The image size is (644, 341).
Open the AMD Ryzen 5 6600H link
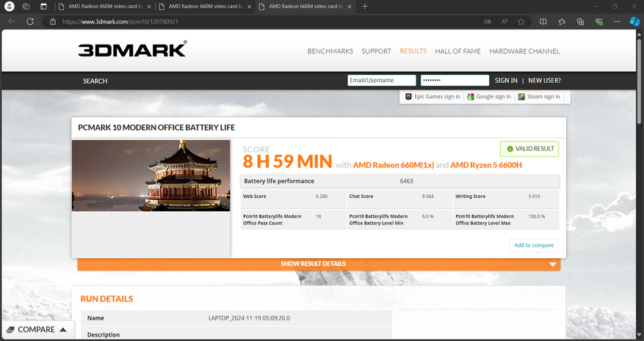click(x=486, y=165)
